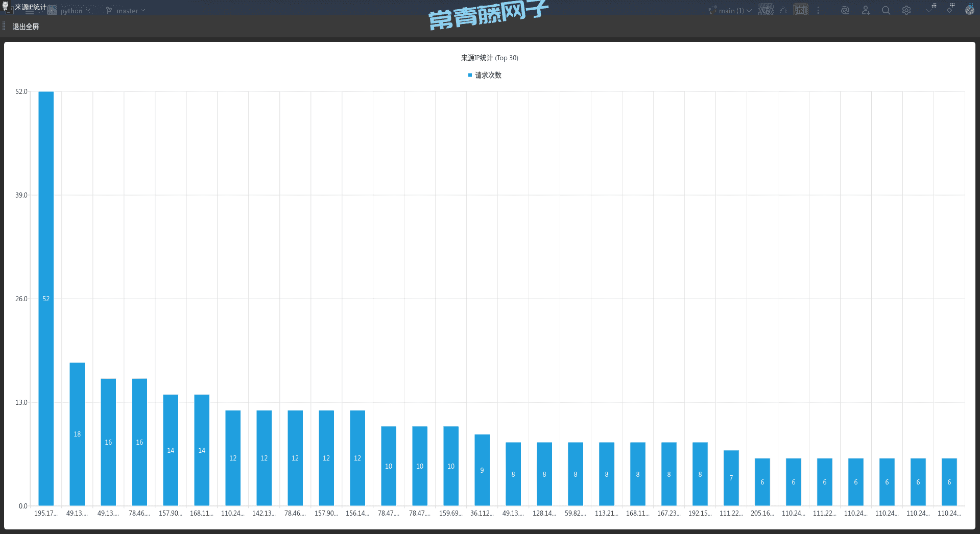Open Search Everywhere magnifier icon
The height and width of the screenshot is (534, 980).
[x=886, y=10]
